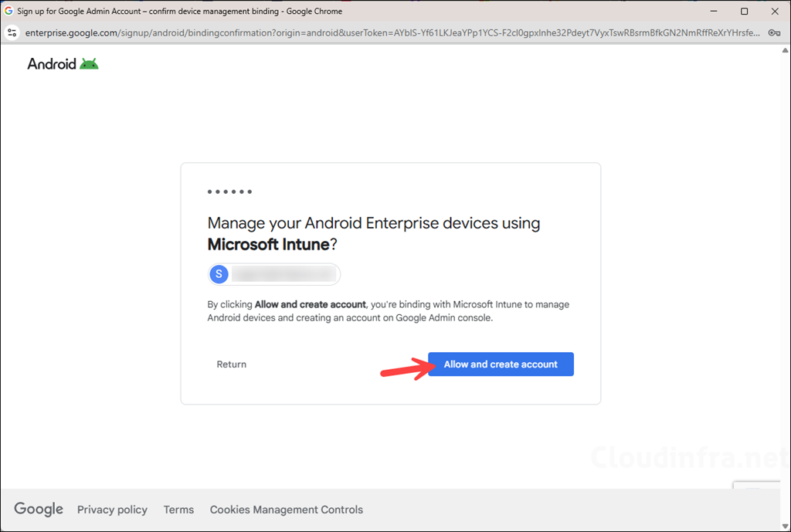Click Allow and create account button
The width and height of the screenshot is (791, 532).
pyautogui.click(x=501, y=364)
